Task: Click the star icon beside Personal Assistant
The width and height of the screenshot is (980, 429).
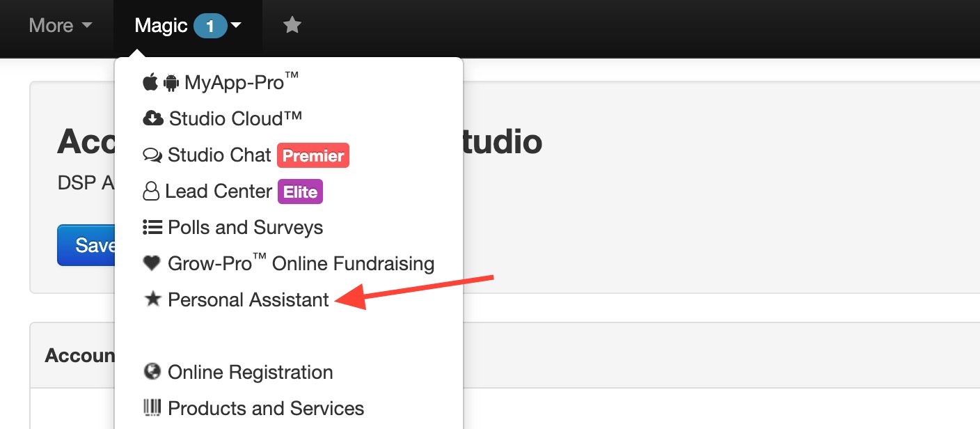Action: pyautogui.click(x=152, y=299)
